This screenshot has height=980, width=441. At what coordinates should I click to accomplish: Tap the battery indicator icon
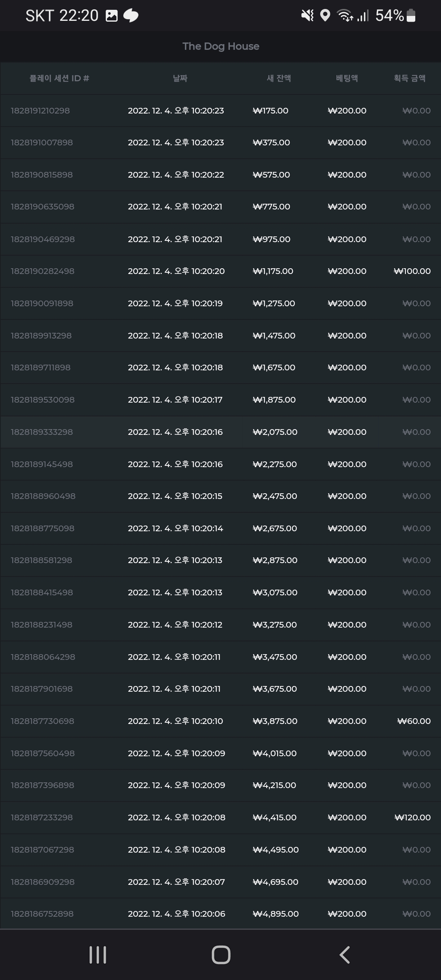point(411,16)
